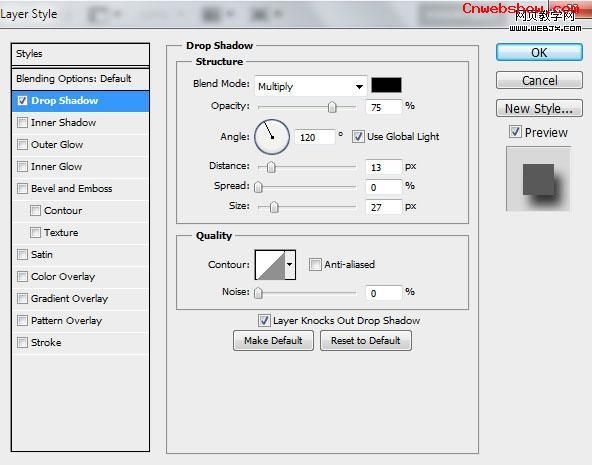592x465 pixels.
Task: Open the contour picker dropdown arrow
Action: (290, 265)
